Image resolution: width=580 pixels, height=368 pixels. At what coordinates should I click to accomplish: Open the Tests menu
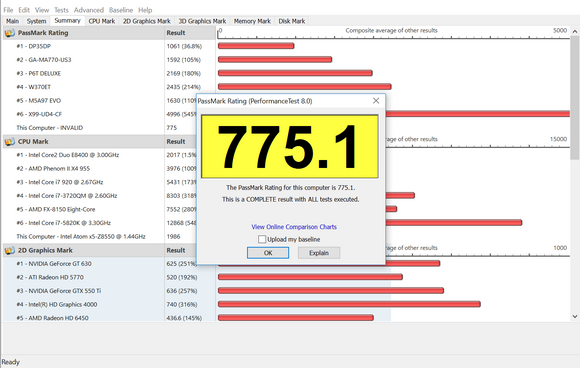click(x=61, y=10)
